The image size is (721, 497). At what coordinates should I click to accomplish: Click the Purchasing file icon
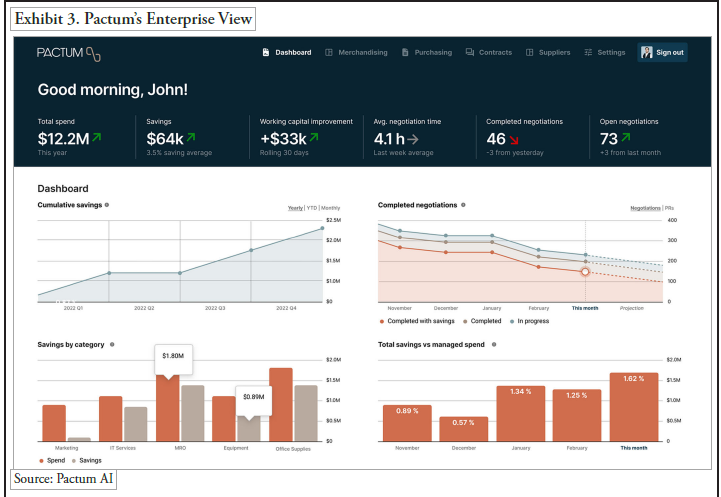pyautogui.click(x=405, y=52)
